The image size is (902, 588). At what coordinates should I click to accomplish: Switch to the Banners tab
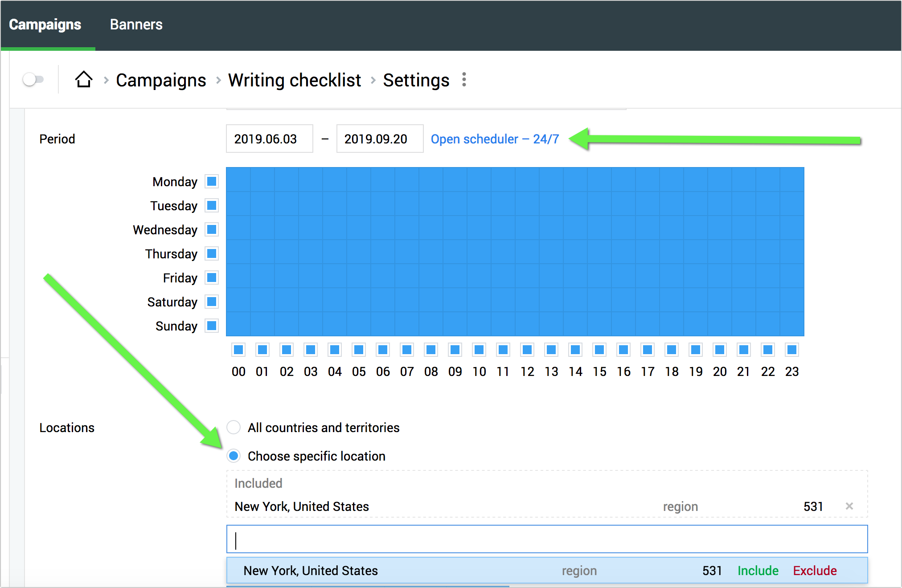point(136,24)
